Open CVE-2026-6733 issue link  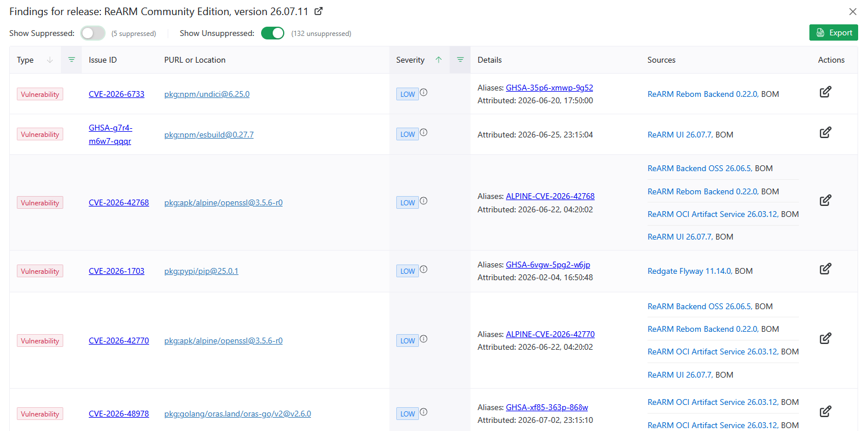tap(117, 94)
